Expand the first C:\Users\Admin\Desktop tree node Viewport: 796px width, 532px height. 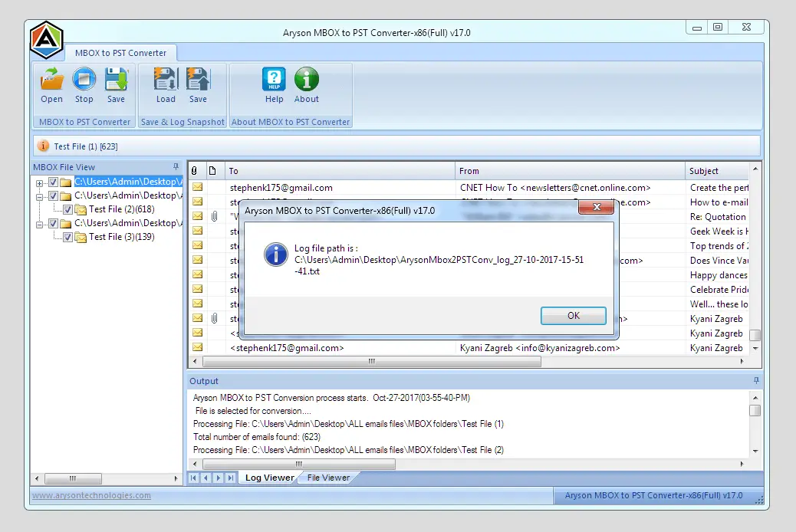[x=40, y=182]
